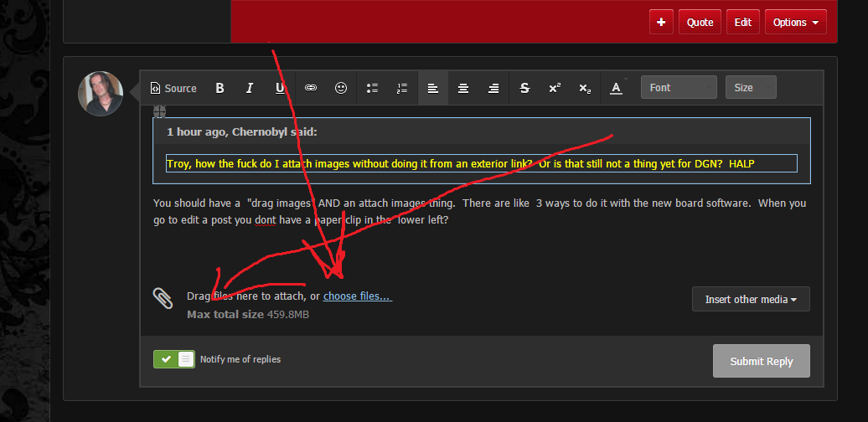Image resolution: width=868 pixels, height=422 pixels.
Task: Align text to the right
Action: pos(493,88)
